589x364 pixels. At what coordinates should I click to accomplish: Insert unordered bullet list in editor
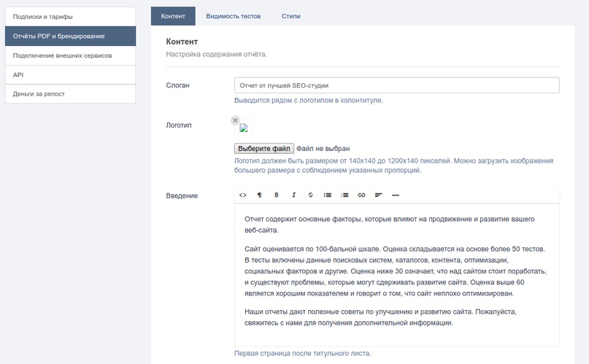coord(328,195)
